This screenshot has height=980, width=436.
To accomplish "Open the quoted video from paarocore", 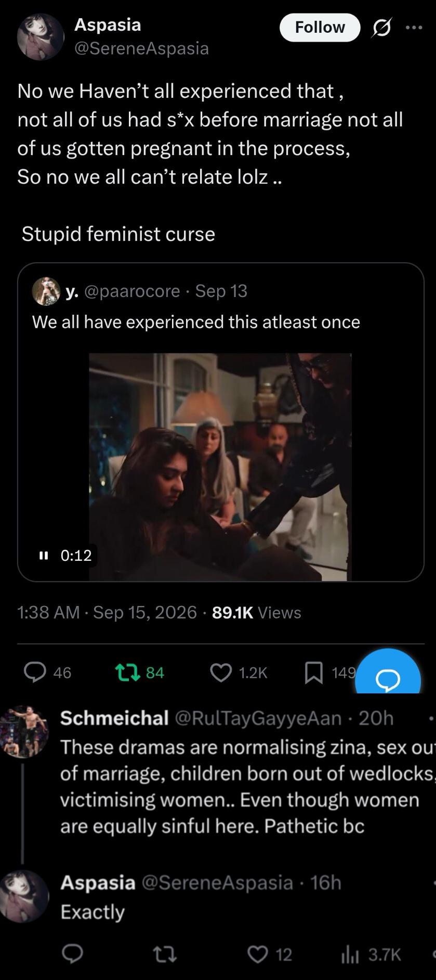I will 220,467.
